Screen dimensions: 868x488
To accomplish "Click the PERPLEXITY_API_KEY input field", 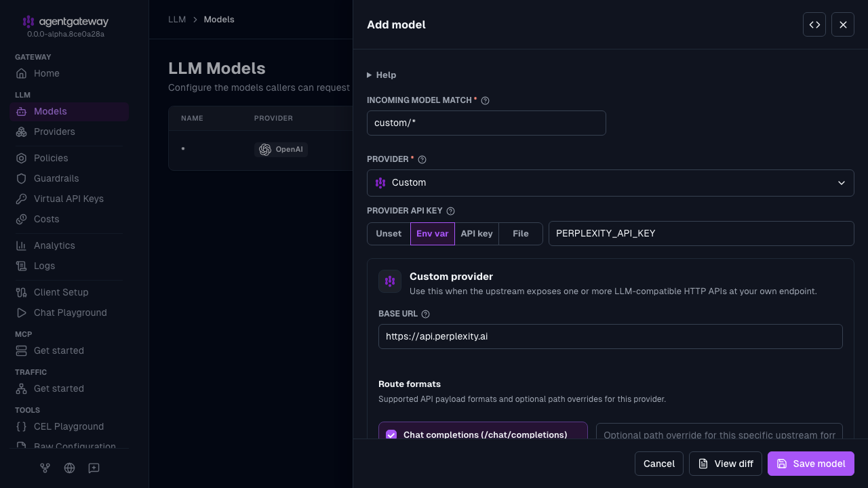I will [x=701, y=233].
